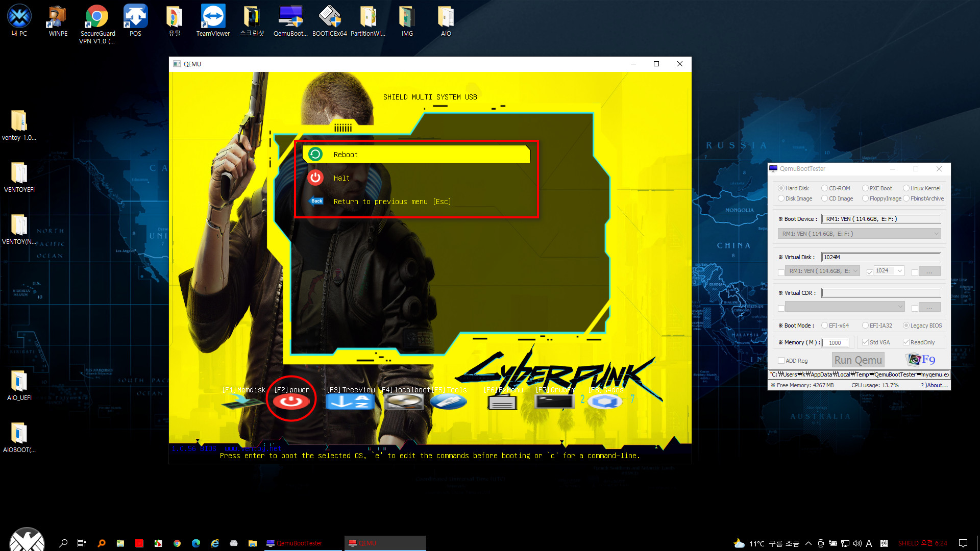Image resolution: width=980 pixels, height=551 pixels.
Task: Toggle the ReadOnly checkbox
Action: click(x=906, y=342)
